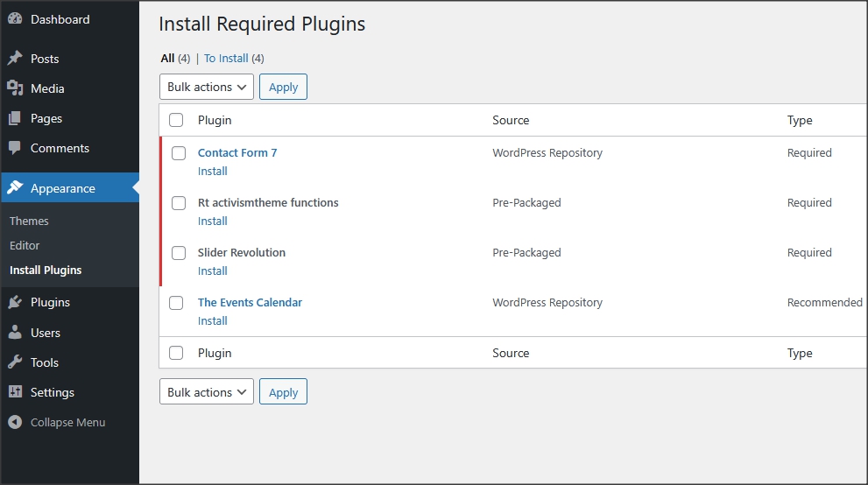This screenshot has width=868, height=485.
Task: Collapse the admin sidebar menu
Action: pos(57,422)
